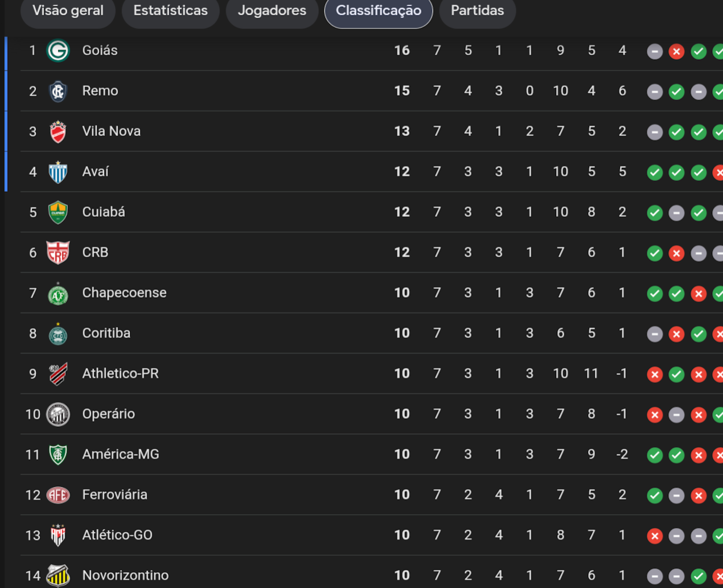Click Goiás red loss form indicator
This screenshot has height=588, width=723.
point(676,52)
